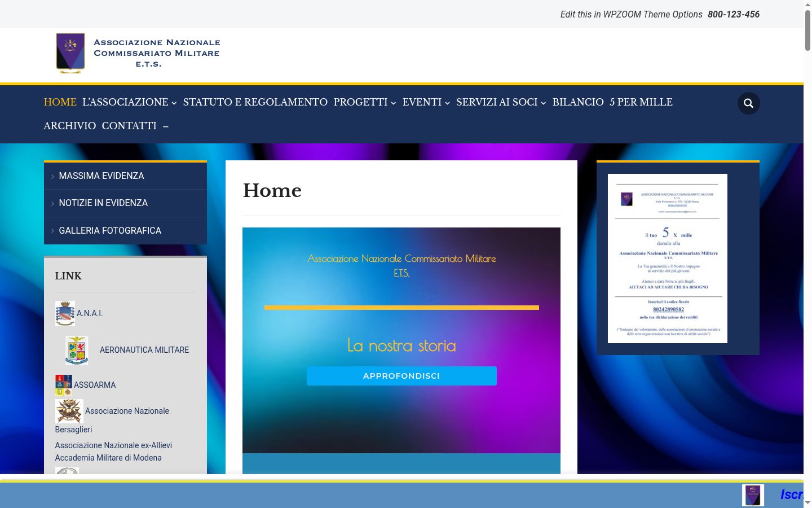
Task: Click the dash menu item after CONTATTI
Action: 166,126
